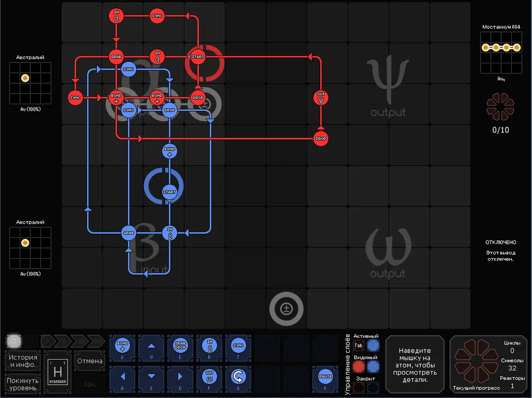Run simulation at single-arrow speed
Image resolution: width=532 pixels, height=398 pixels.
tap(48, 341)
